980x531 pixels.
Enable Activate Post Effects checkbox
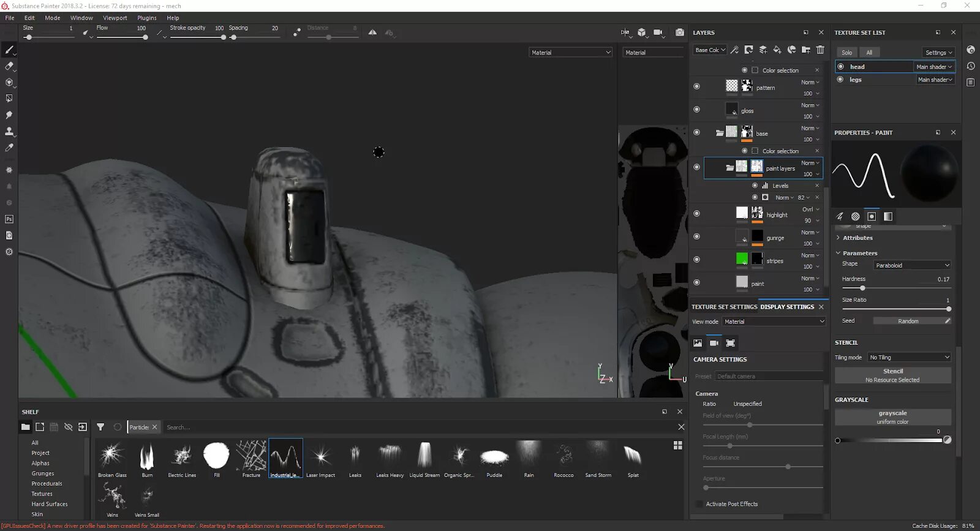(x=699, y=504)
